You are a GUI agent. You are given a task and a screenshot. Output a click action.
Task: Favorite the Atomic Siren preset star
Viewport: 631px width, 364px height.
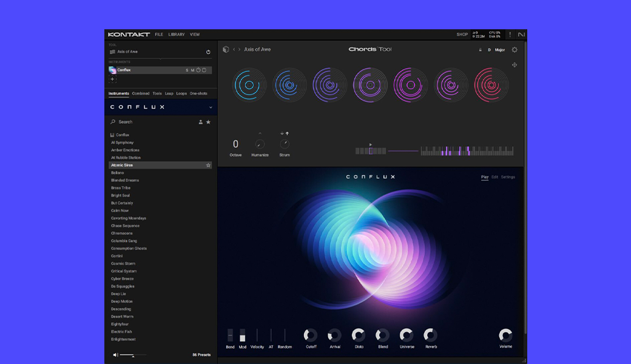coord(208,165)
